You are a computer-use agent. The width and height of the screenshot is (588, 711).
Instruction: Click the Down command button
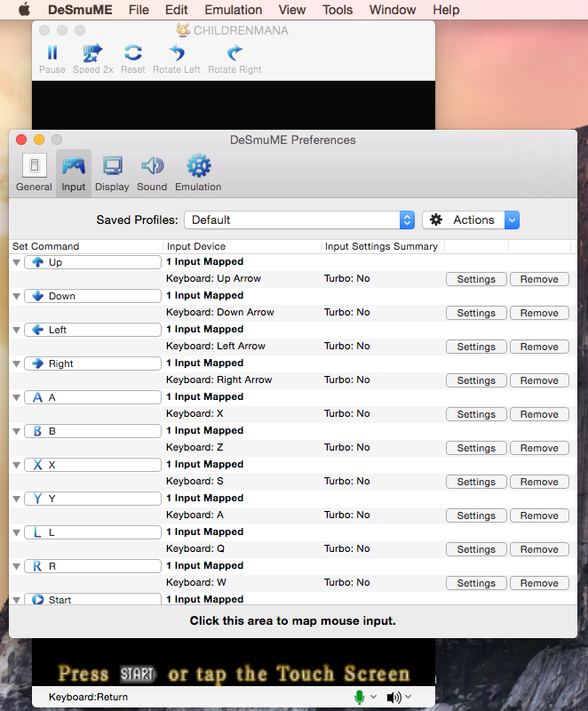(x=92, y=296)
